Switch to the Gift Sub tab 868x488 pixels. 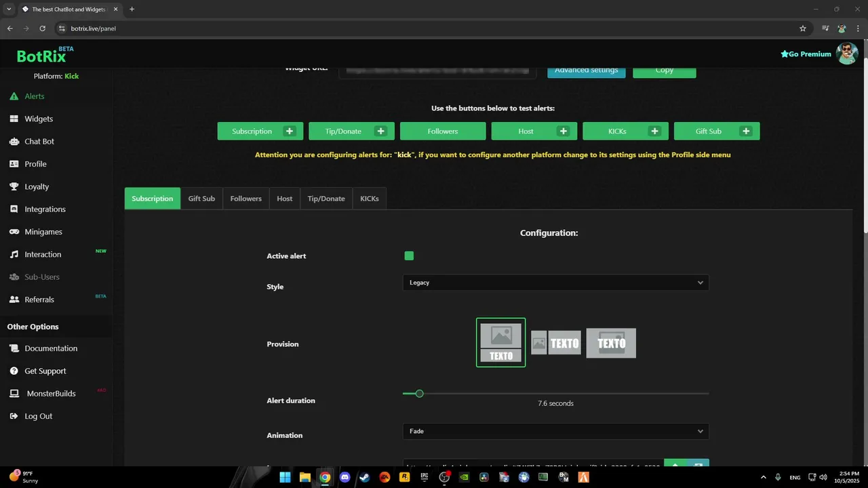(x=201, y=199)
